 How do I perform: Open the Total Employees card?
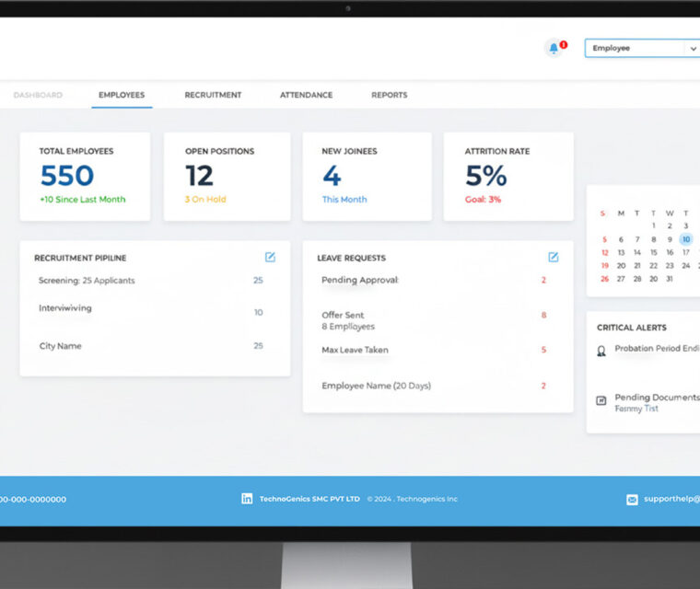(85, 176)
